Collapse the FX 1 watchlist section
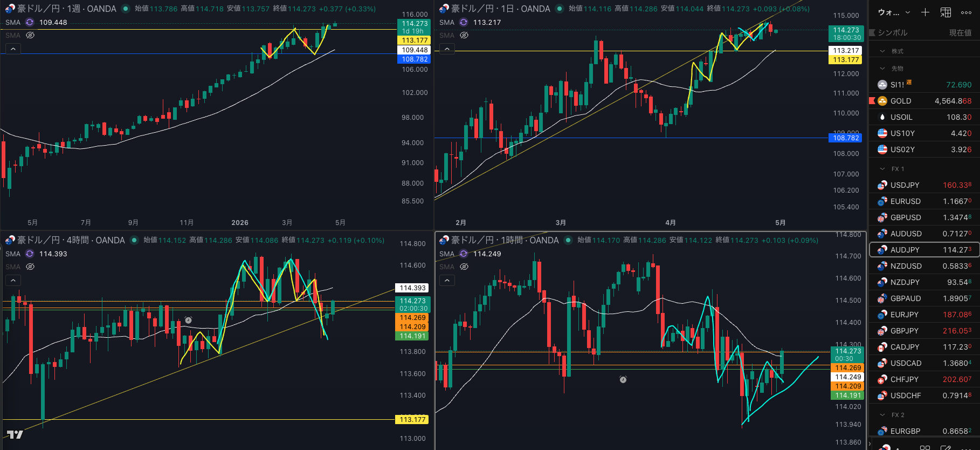 coord(882,169)
